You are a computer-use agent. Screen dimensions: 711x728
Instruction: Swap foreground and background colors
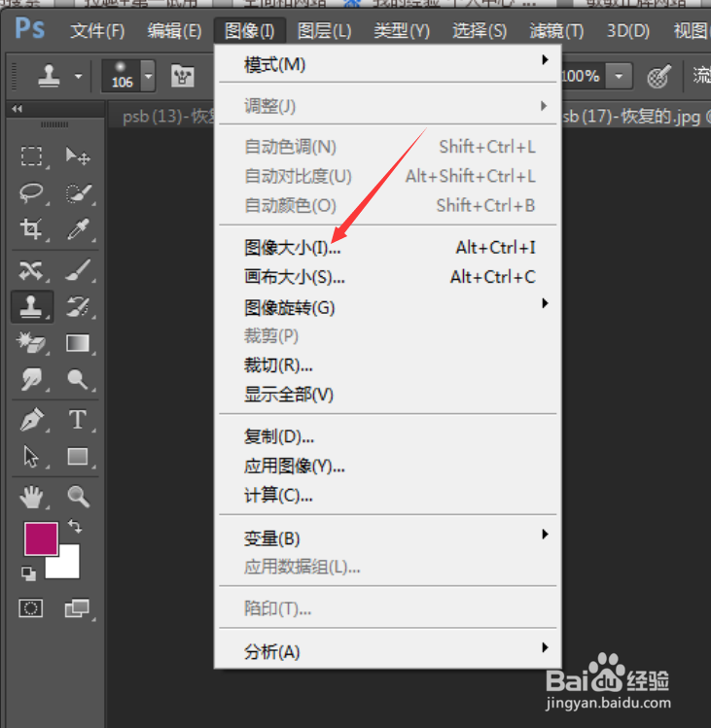pyautogui.click(x=75, y=526)
